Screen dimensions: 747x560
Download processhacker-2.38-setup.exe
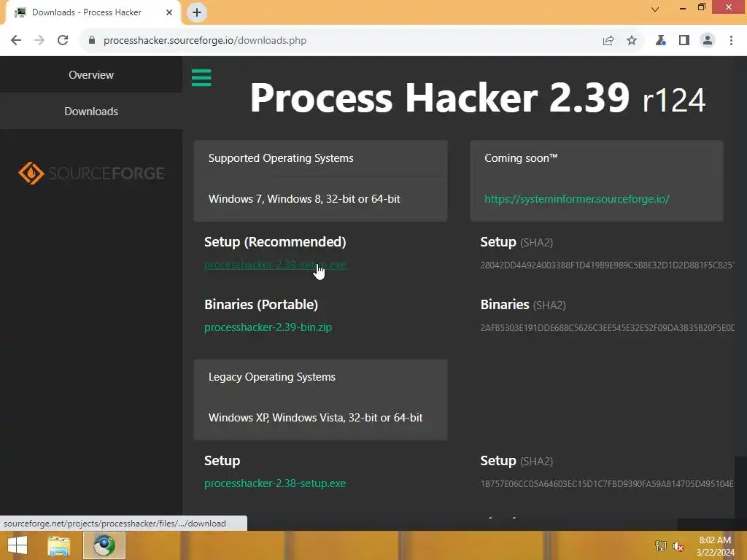(275, 483)
